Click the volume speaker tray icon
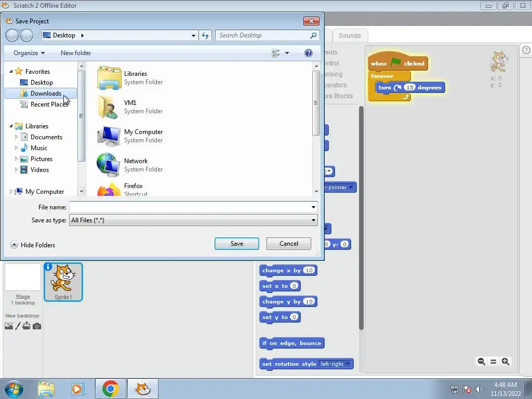The width and height of the screenshot is (532, 399). (480, 389)
